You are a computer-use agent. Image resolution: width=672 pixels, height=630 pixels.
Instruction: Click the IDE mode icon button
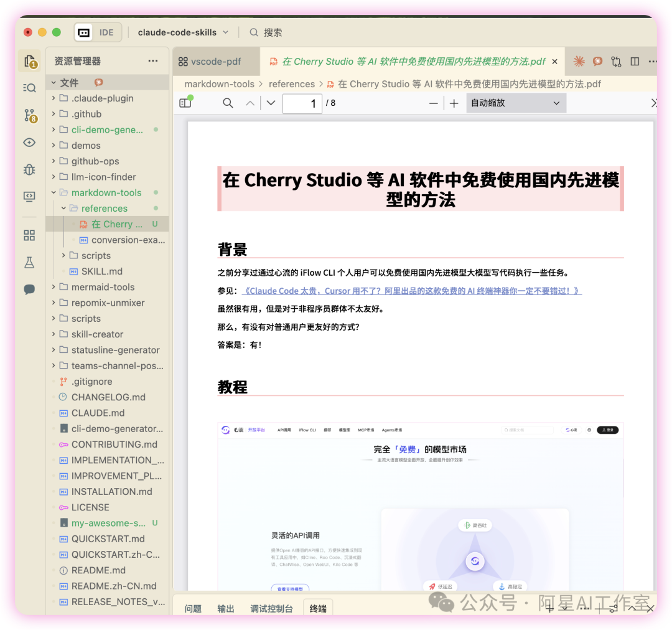[x=84, y=32]
